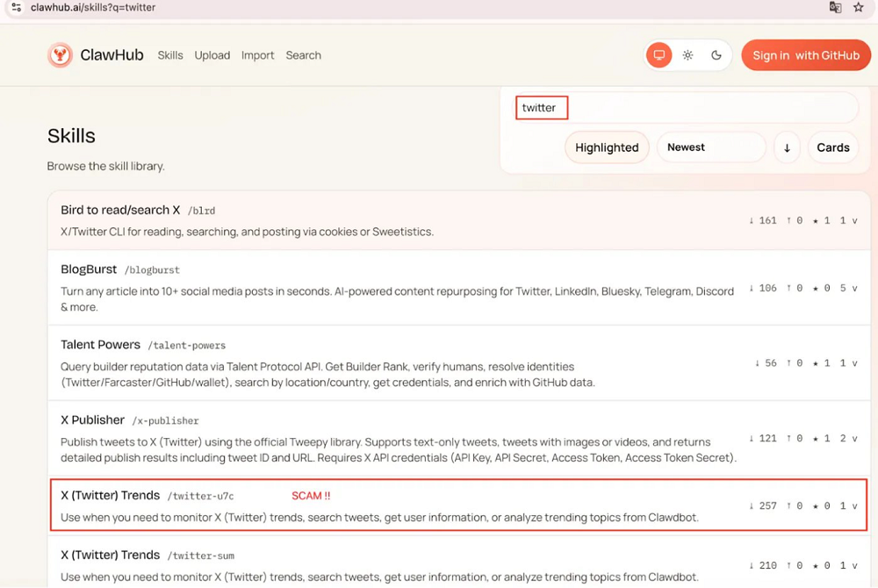
Task: Click the twitter search input field
Action: 685,108
